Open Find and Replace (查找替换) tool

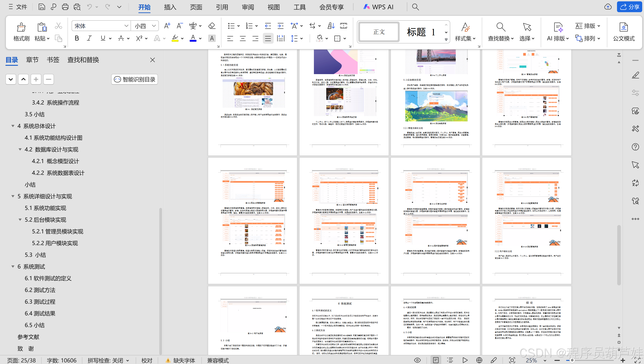point(500,27)
